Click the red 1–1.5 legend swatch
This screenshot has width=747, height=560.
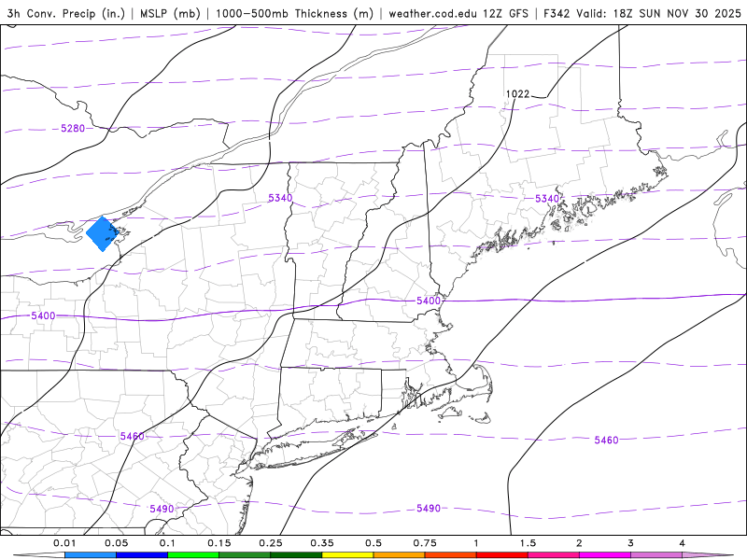click(x=502, y=555)
